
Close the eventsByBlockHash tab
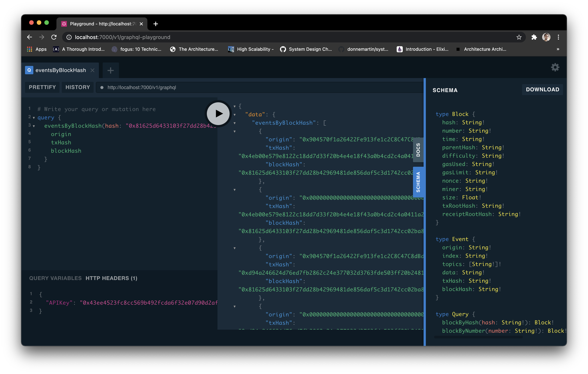pyautogui.click(x=93, y=70)
